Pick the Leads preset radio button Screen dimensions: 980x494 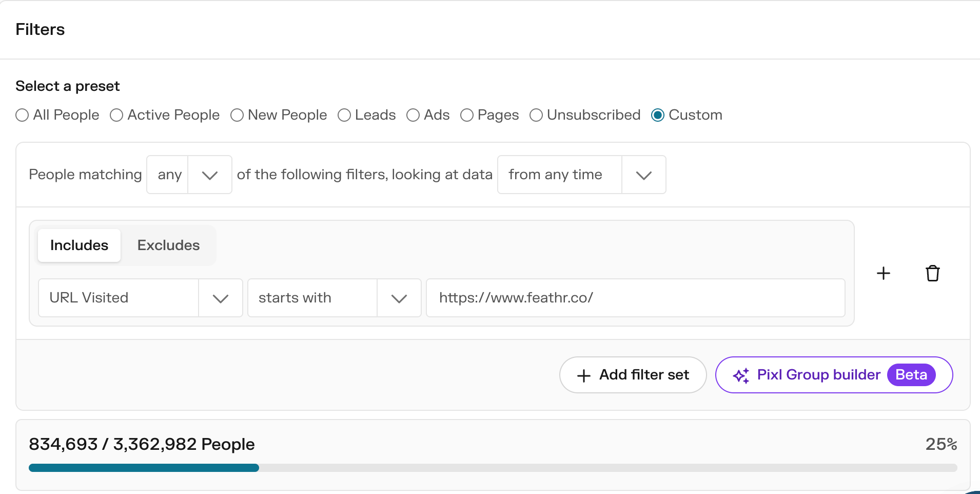[x=344, y=115]
